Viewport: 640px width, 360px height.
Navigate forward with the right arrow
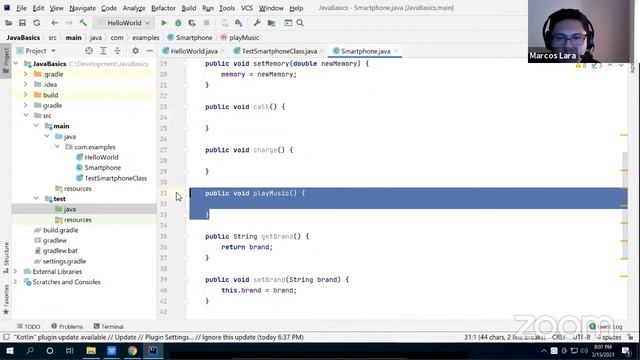tap(69, 23)
